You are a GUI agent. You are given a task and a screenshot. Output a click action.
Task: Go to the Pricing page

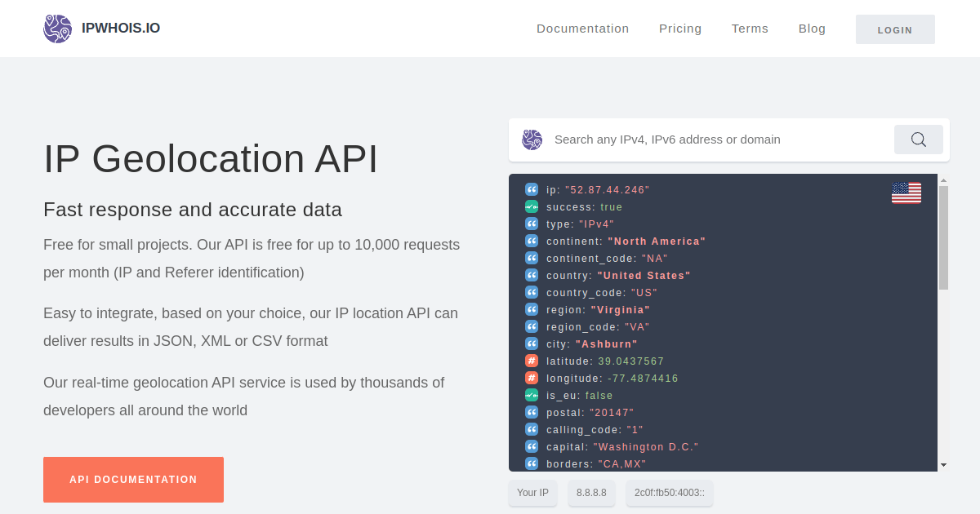(x=680, y=29)
